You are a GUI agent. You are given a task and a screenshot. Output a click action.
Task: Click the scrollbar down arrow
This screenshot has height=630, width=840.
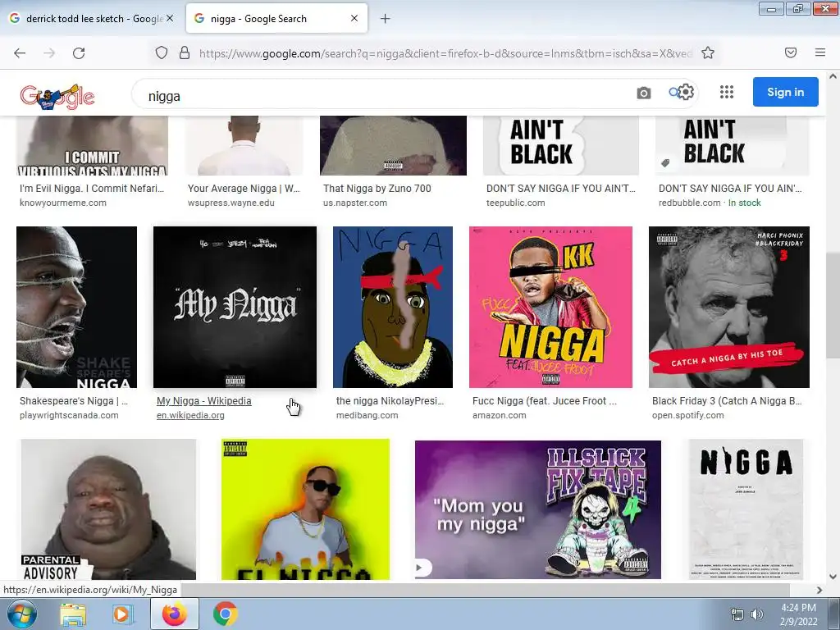pyautogui.click(x=833, y=577)
